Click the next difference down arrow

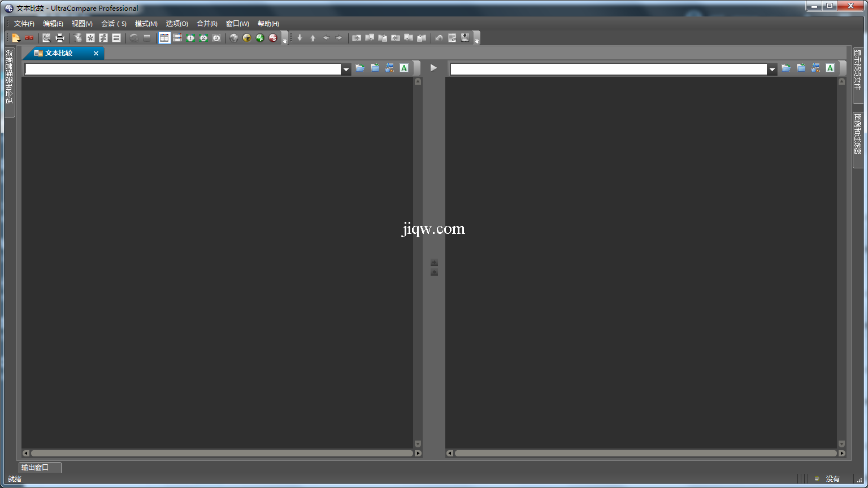(300, 38)
